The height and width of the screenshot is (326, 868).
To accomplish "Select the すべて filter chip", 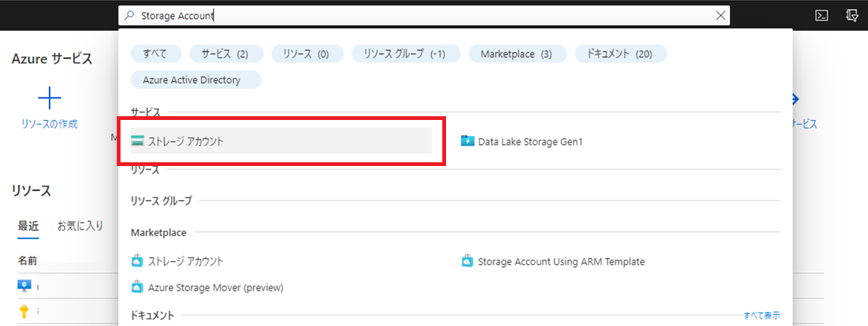I will point(156,54).
